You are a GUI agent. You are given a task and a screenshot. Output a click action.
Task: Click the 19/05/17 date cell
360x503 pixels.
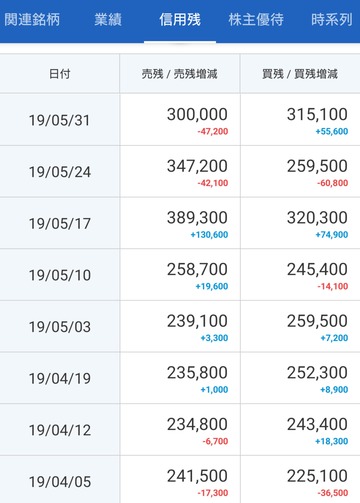[x=60, y=223]
